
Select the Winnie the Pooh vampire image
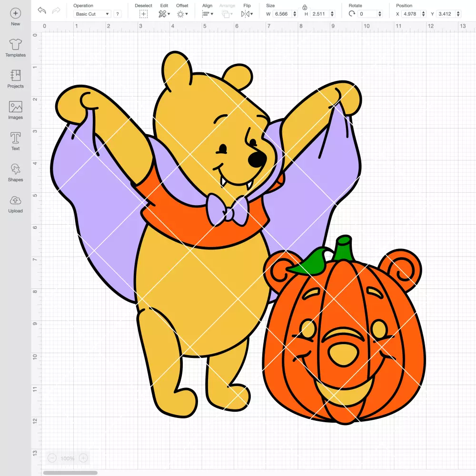pos(206,234)
